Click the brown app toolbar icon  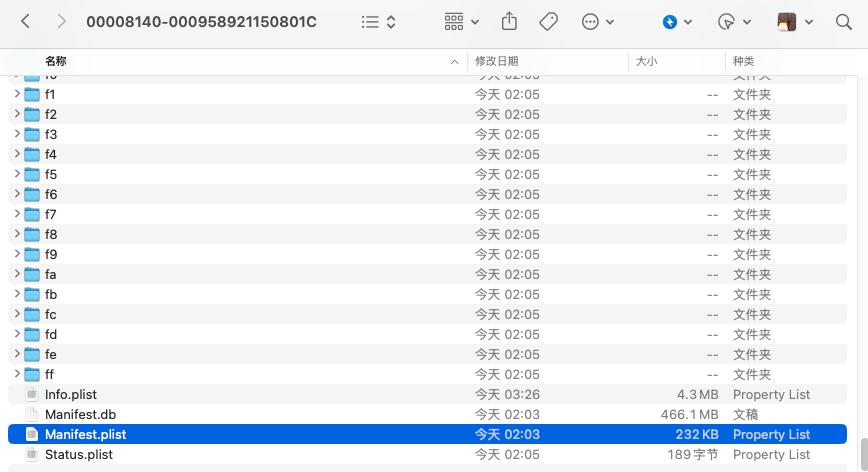(x=786, y=22)
